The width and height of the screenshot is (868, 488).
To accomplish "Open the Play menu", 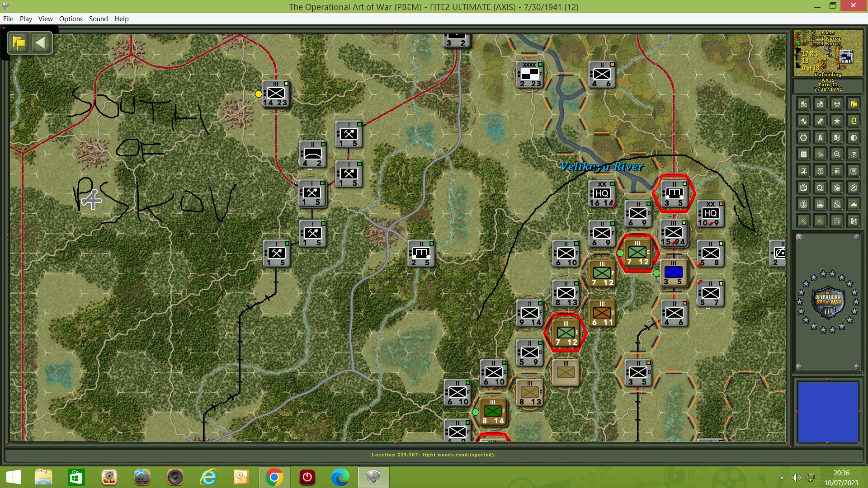I will pos(26,19).
